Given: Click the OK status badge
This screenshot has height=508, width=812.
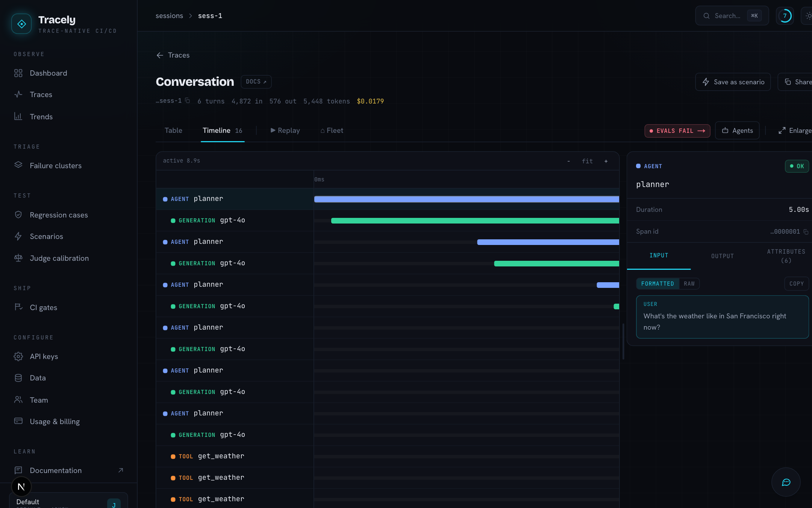Looking at the screenshot, I should point(797,166).
